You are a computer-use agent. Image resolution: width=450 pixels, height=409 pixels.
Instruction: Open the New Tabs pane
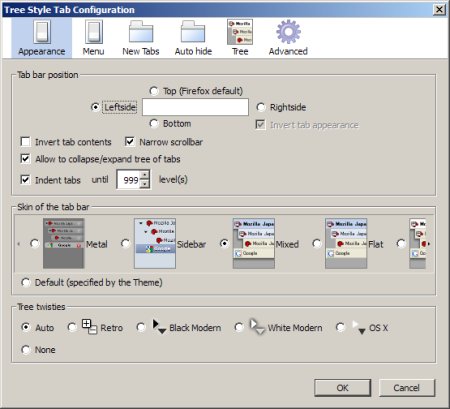pyautogui.click(x=141, y=38)
